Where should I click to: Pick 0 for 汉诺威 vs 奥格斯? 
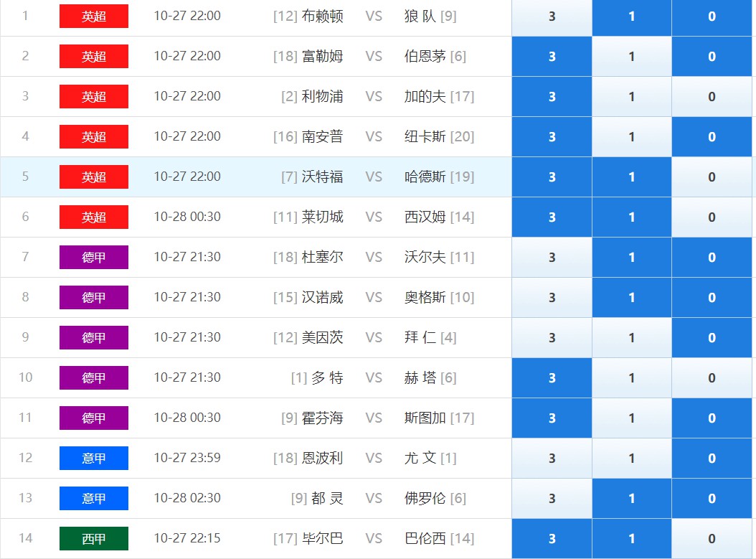coord(712,298)
